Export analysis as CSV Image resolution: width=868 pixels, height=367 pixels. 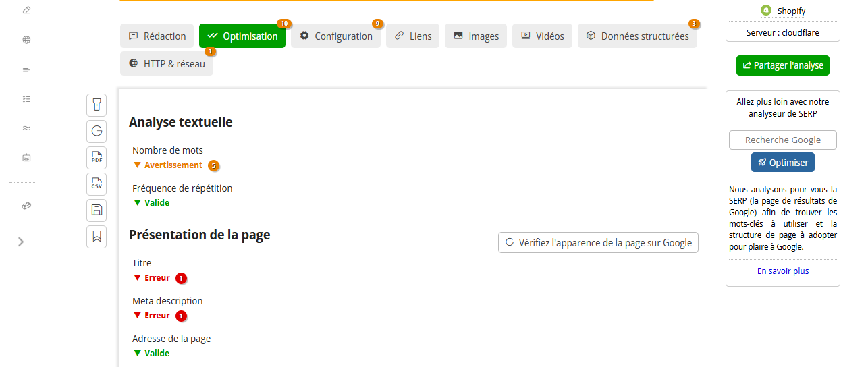click(97, 184)
